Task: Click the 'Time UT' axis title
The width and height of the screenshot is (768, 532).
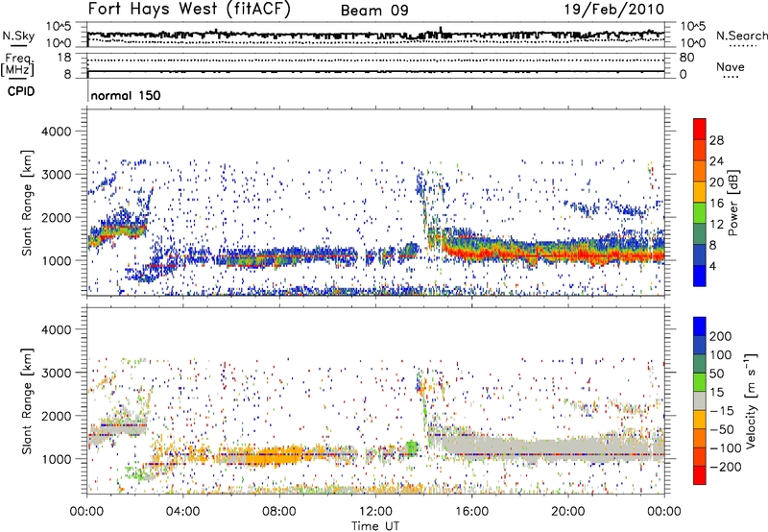Action: 375,525
